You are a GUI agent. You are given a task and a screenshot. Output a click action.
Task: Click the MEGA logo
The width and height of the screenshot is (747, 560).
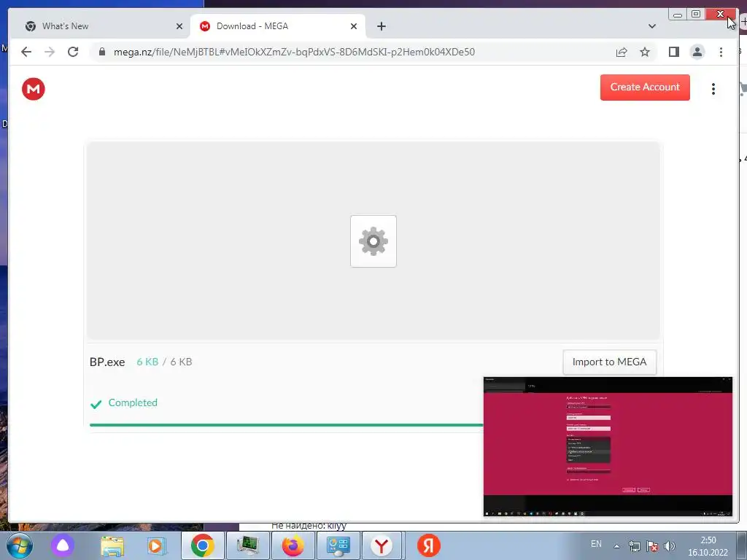pos(34,88)
